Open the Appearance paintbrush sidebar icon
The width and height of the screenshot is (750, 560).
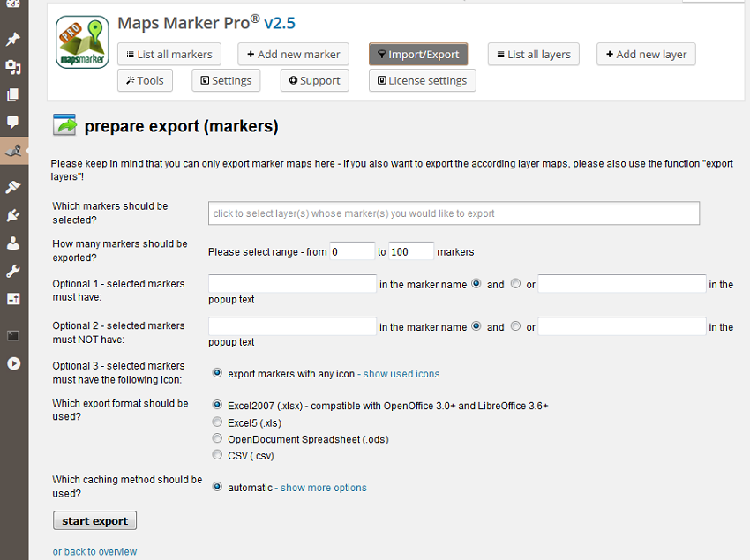tap(13, 187)
